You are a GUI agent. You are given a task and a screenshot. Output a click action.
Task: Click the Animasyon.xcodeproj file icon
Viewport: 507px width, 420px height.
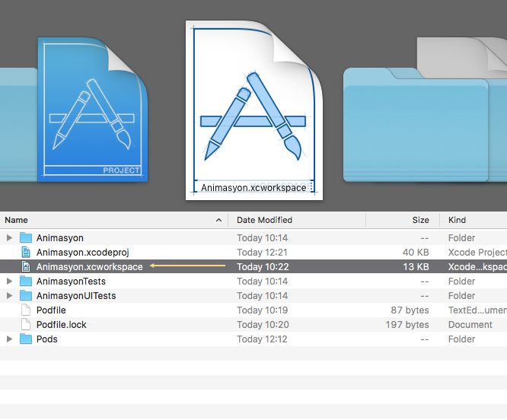click(x=26, y=253)
